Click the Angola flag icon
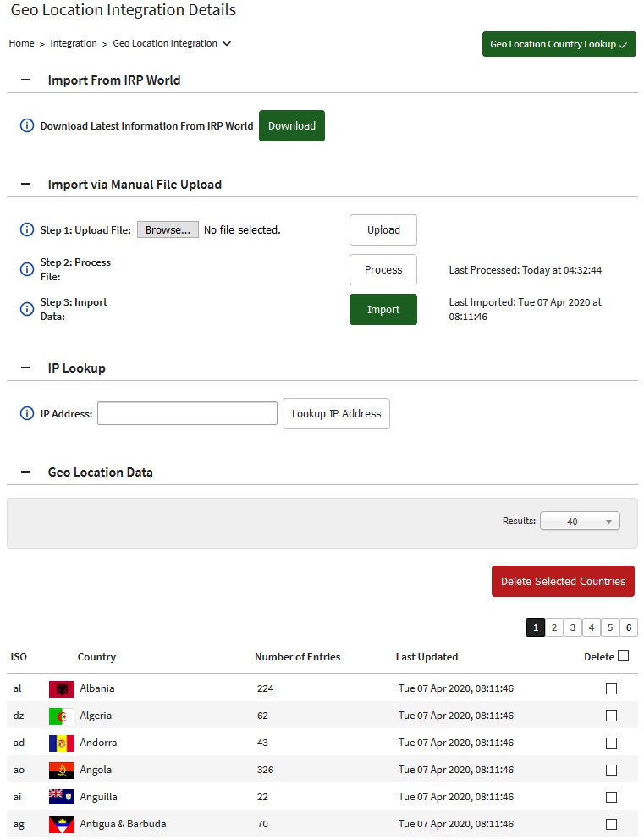644x840 pixels. pos(62,771)
